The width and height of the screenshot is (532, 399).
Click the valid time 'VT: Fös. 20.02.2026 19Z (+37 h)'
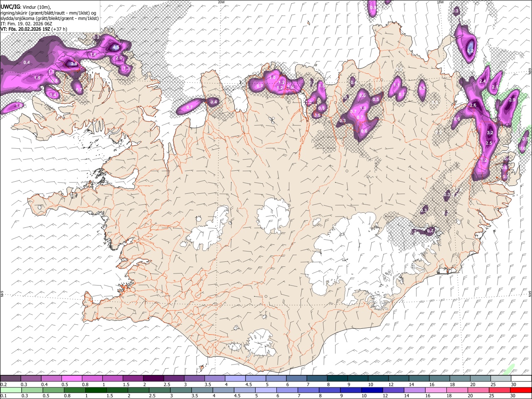(x=34, y=29)
